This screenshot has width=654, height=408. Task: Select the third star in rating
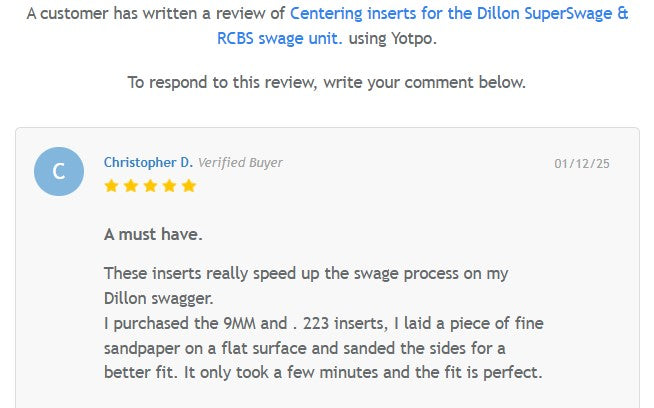(x=150, y=185)
